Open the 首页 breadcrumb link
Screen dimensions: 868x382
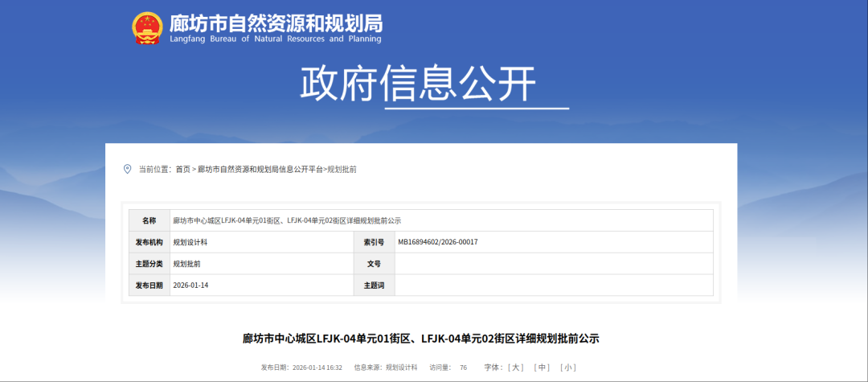pos(182,170)
